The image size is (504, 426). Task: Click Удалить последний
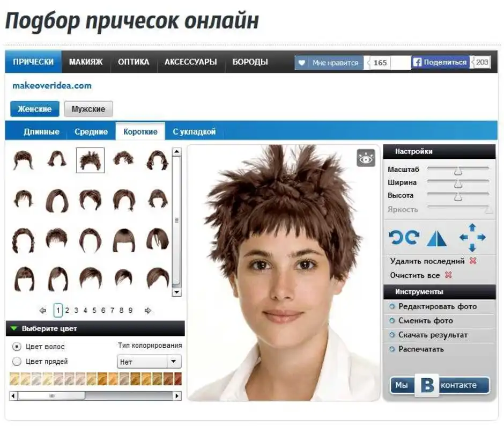pyautogui.click(x=427, y=261)
